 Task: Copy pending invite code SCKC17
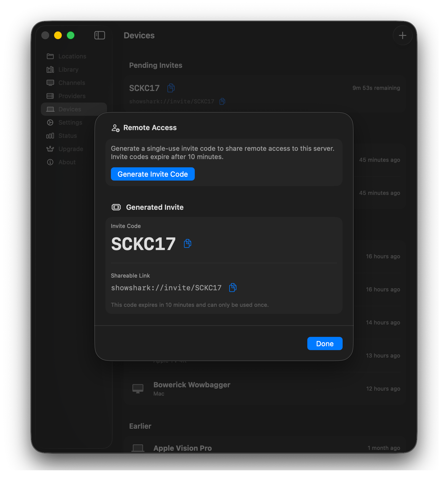tap(171, 88)
